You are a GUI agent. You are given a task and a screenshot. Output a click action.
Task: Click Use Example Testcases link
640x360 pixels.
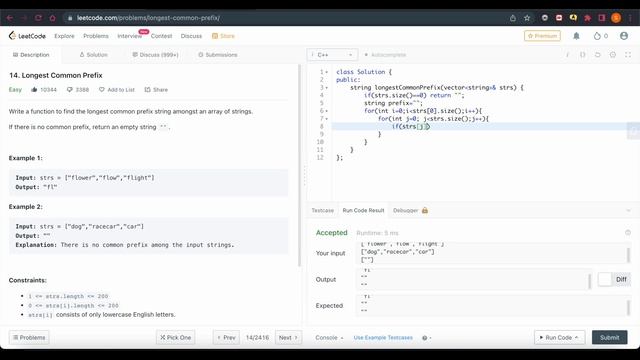[x=383, y=338]
